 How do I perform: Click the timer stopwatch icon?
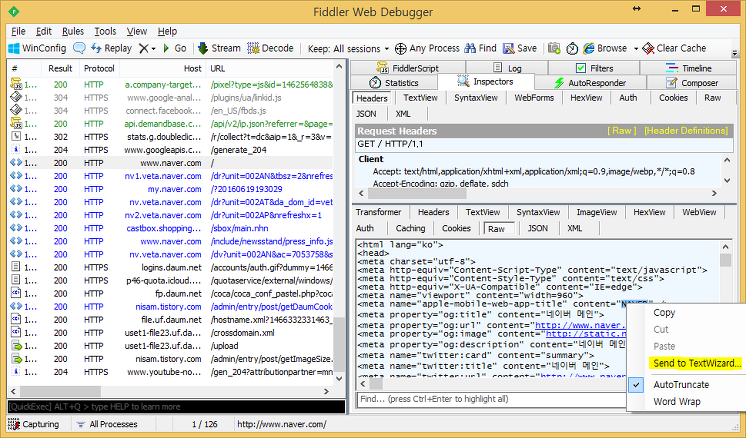572,49
